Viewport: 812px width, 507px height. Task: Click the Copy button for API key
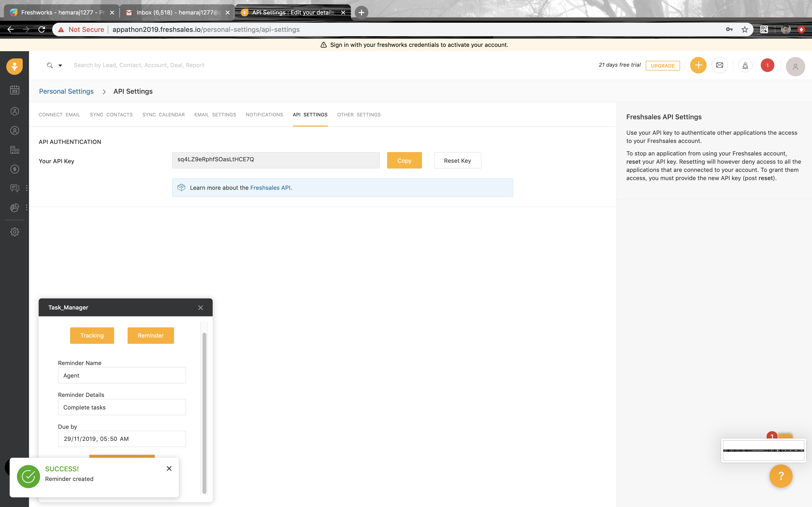pyautogui.click(x=404, y=160)
